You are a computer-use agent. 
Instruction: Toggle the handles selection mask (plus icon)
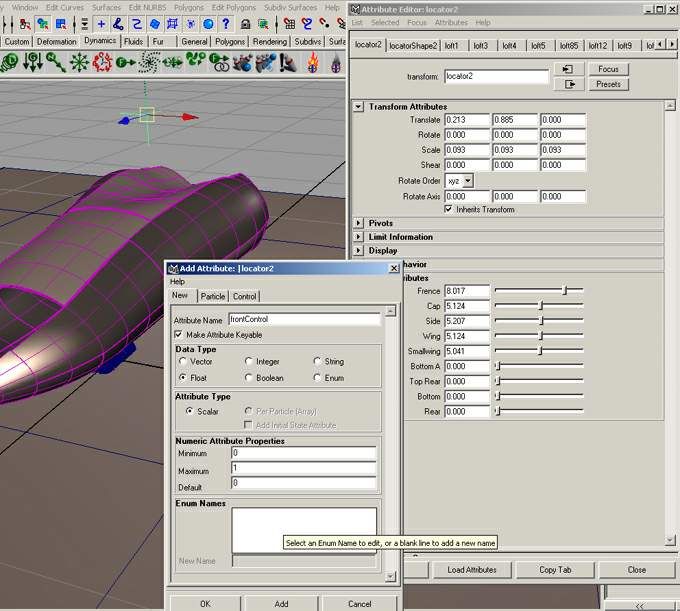coord(101,24)
